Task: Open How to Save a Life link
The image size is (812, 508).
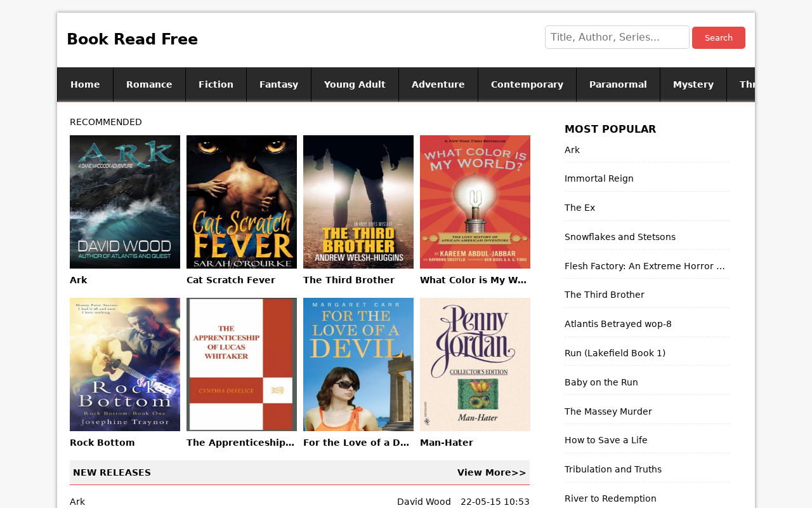Action: (x=606, y=440)
